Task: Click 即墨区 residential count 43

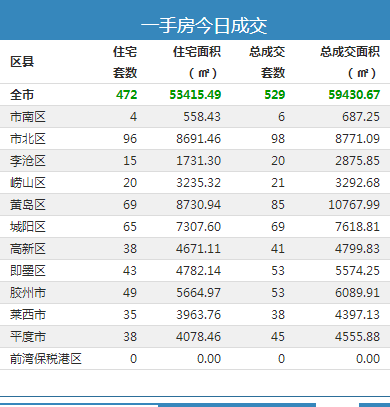Action: pos(130,271)
